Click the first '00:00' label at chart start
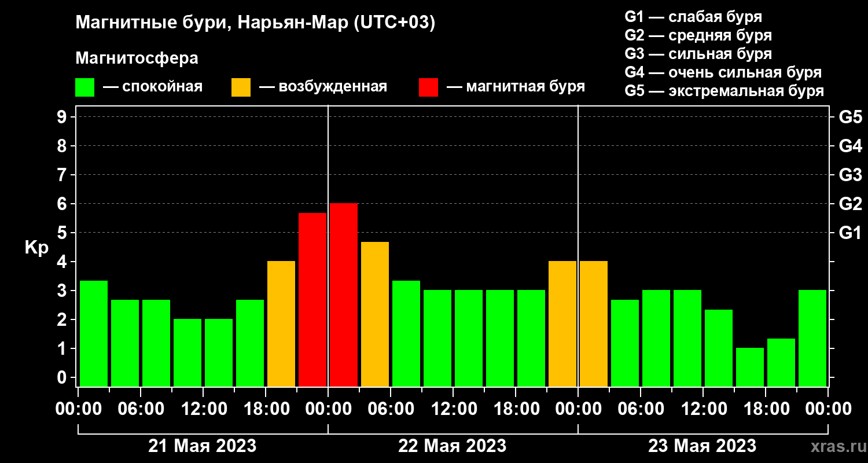The image size is (868, 463). [78, 409]
